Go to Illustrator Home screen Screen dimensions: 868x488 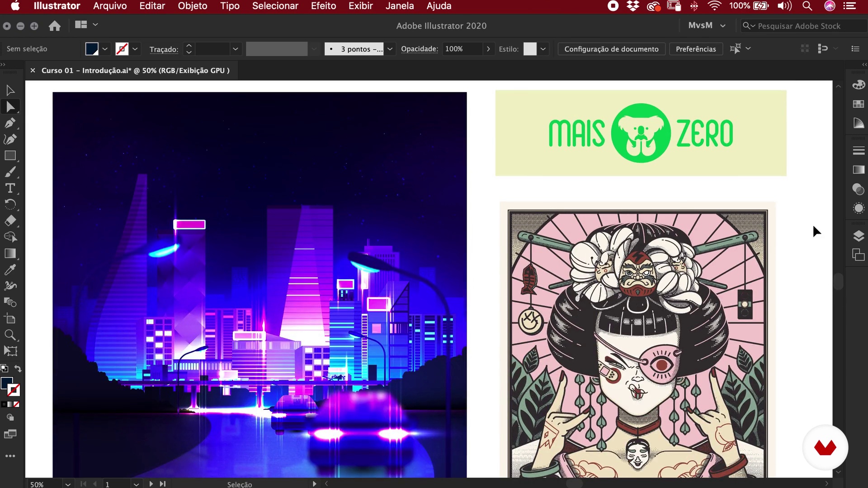point(55,26)
